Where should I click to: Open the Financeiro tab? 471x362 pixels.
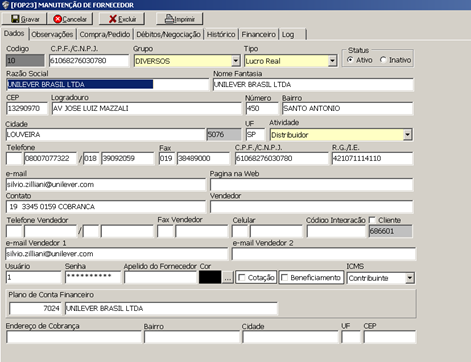tap(259, 34)
